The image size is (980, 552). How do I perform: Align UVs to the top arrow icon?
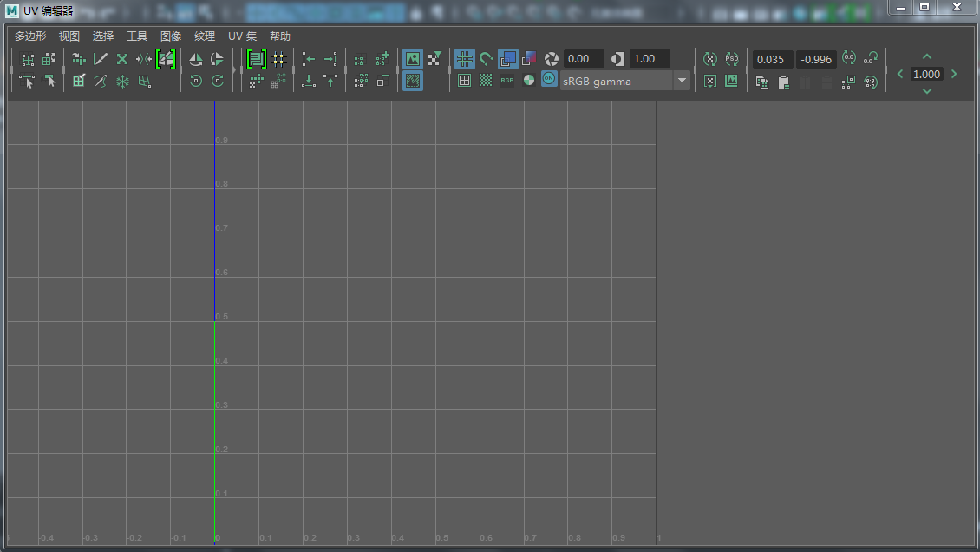(330, 81)
